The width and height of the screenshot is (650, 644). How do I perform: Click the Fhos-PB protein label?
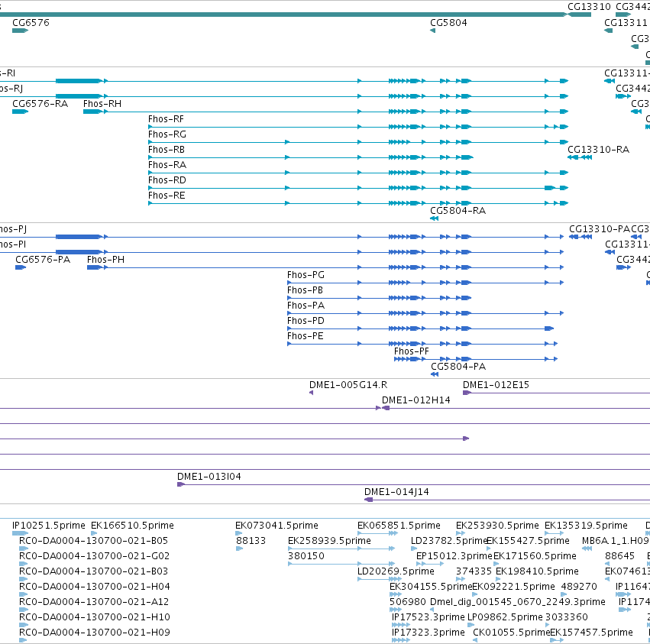[x=305, y=290]
